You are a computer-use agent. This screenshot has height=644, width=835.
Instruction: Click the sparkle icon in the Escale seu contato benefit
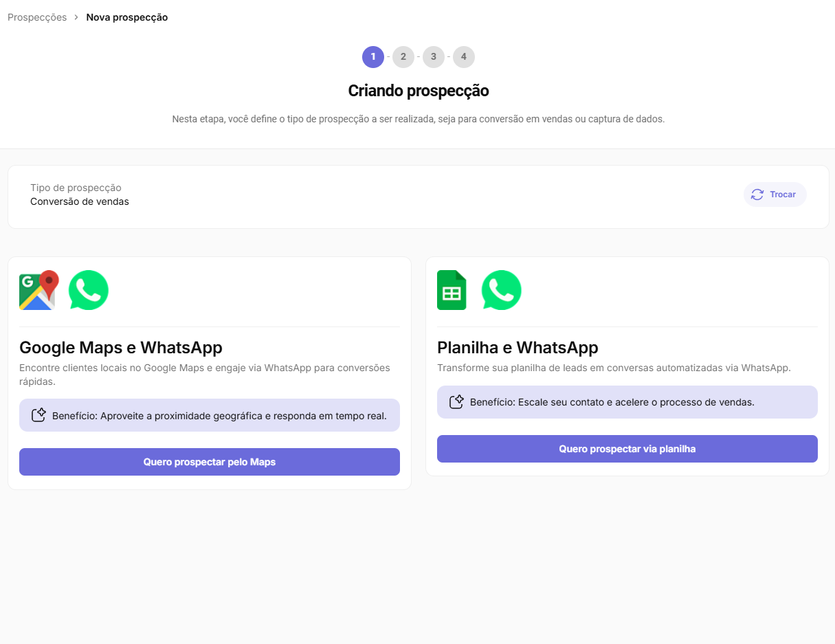[457, 402]
